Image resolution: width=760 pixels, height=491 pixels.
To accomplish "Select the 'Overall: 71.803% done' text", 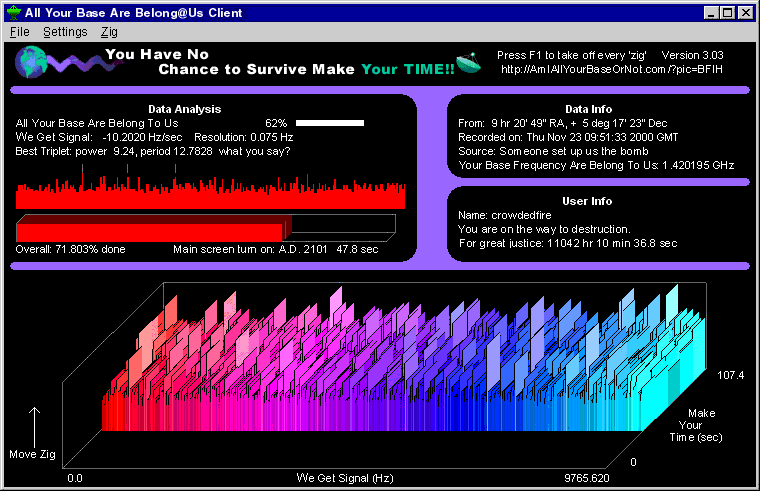I will (x=70, y=249).
